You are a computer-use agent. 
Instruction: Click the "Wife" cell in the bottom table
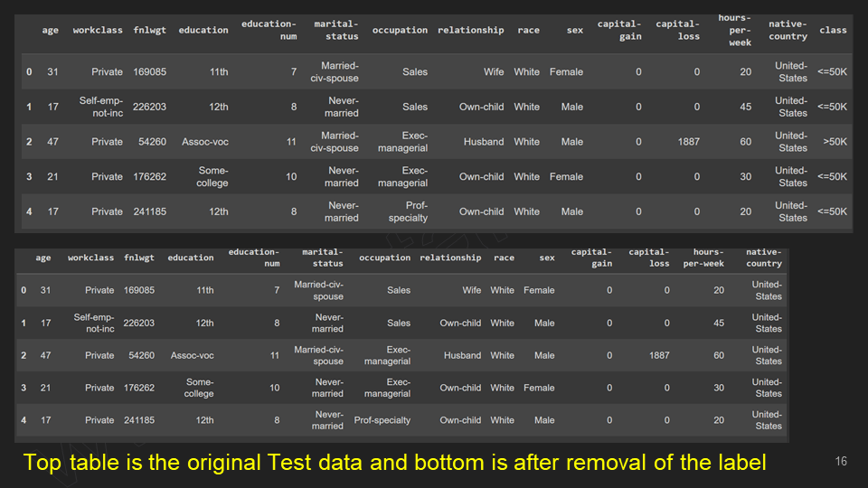point(472,290)
